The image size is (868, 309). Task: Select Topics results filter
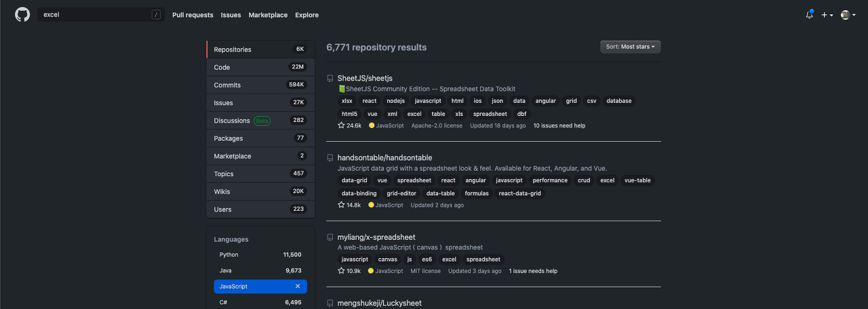click(x=260, y=173)
